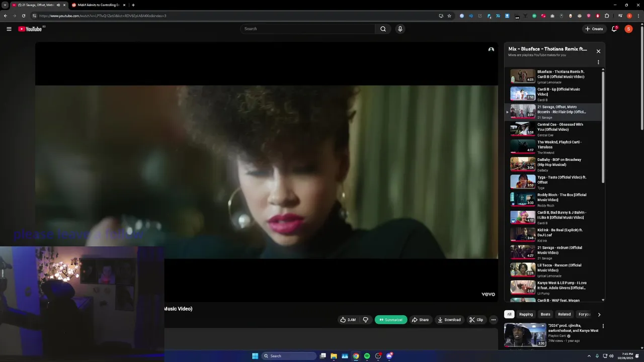Screen dimensions: 644x362
Task: Click the YouTube search input field
Action: [x=308, y=29]
